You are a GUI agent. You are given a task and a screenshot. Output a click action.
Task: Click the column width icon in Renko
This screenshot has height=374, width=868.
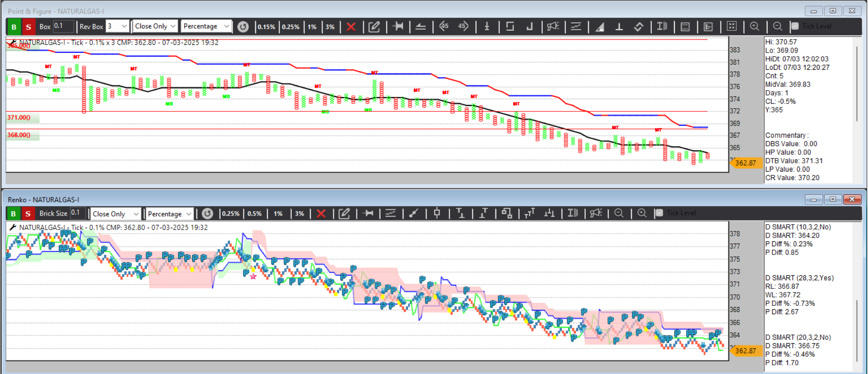point(573,213)
